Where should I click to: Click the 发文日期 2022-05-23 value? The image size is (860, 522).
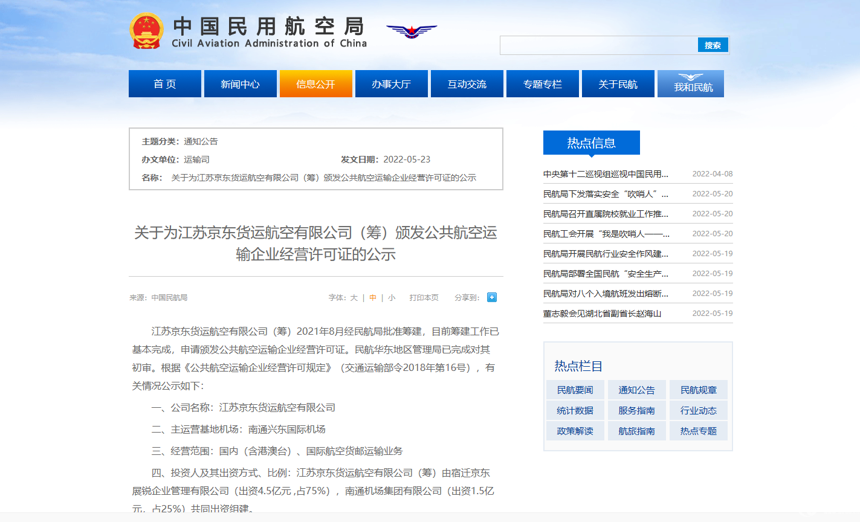[x=406, y=160]
